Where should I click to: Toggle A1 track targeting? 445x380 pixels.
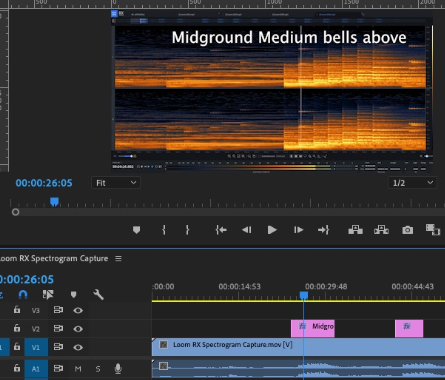(x=36, y=369)
